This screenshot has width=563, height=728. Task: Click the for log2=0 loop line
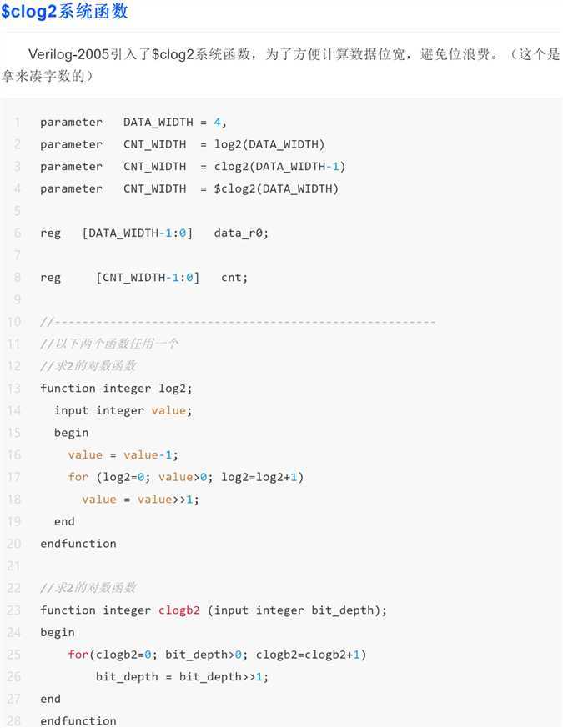pos(186,477)
